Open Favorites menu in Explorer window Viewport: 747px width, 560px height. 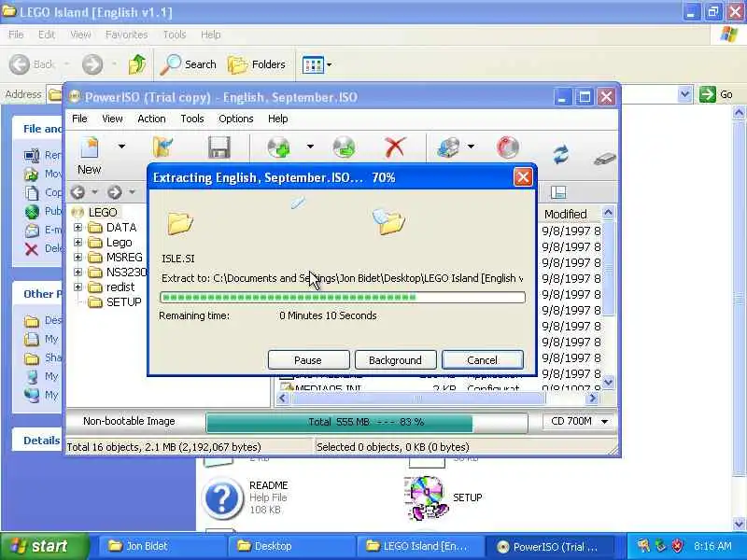tap(126, 35)
